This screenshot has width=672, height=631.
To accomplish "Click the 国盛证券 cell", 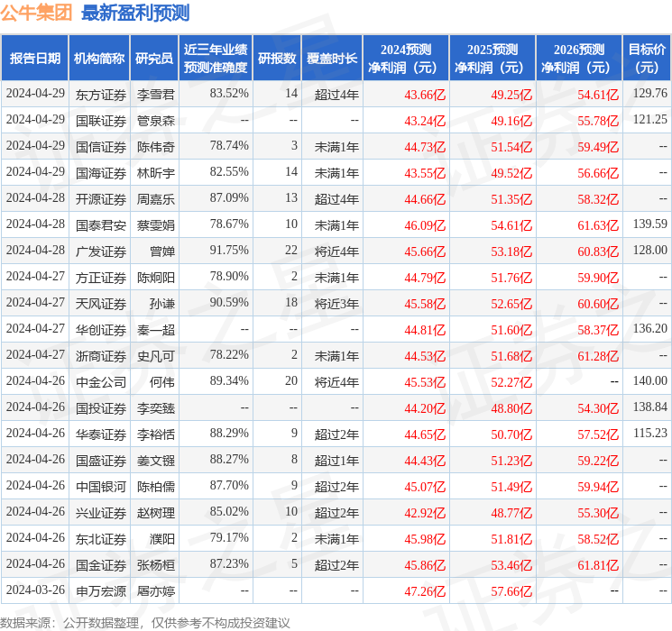I will click(101, 460).
